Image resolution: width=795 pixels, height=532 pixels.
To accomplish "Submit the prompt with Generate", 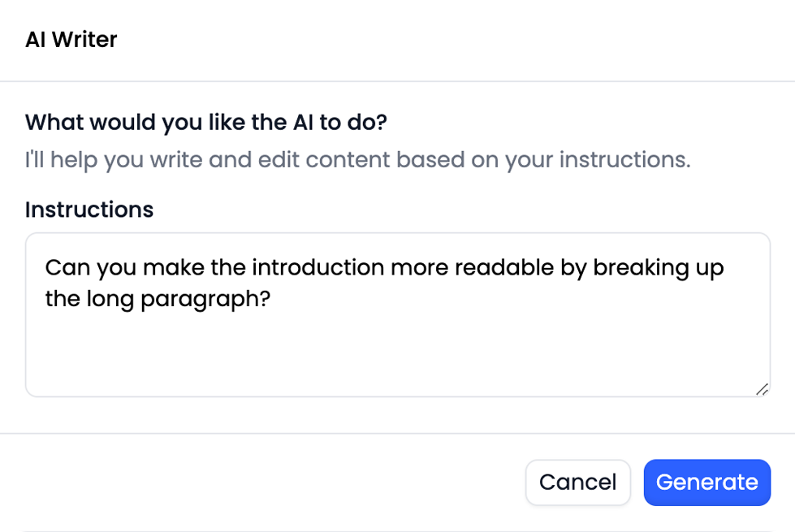I will click(x=706, y=482).
